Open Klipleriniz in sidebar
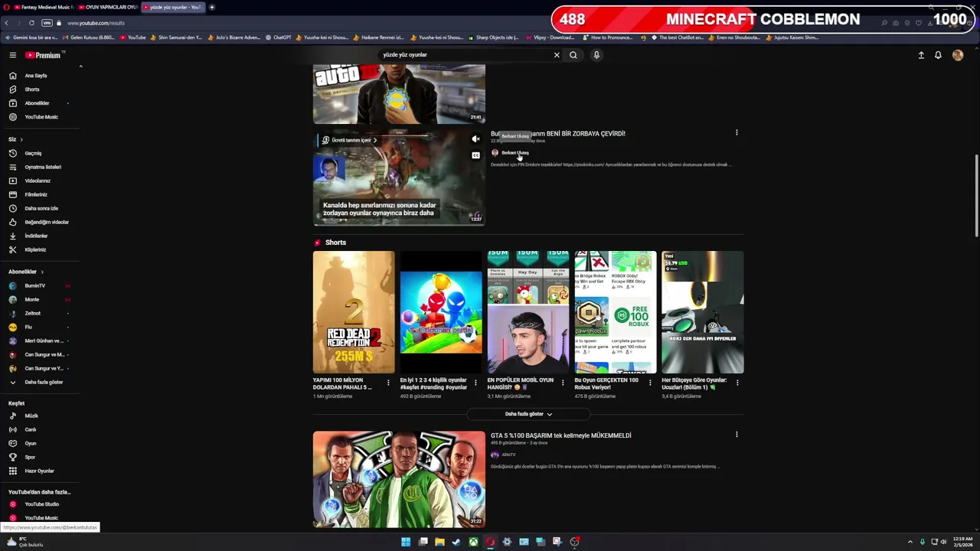The image size is (980, 551). coord(35,249)
